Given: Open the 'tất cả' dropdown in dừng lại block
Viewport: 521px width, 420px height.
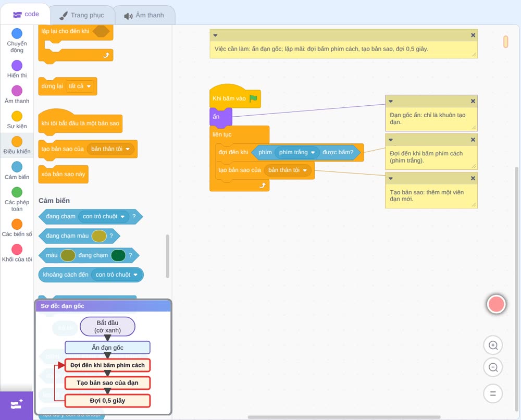Looking at the screenshot, I should (80, 87).
